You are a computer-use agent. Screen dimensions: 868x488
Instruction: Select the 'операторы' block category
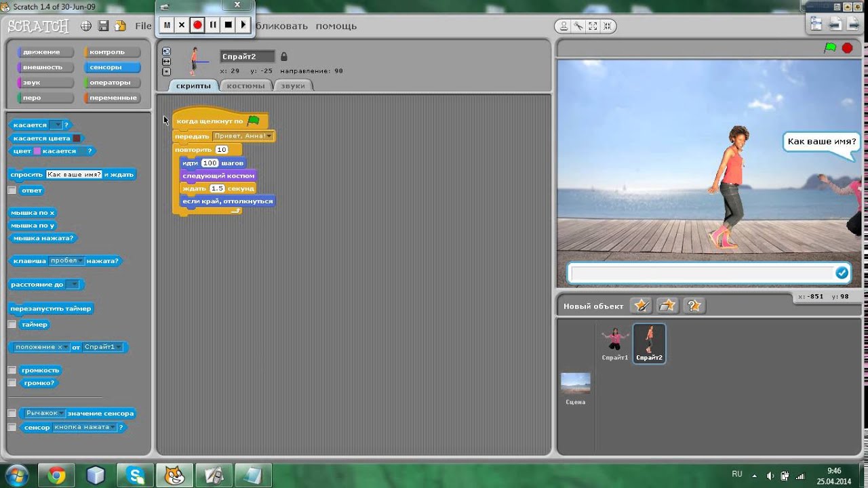pos(111,83)
